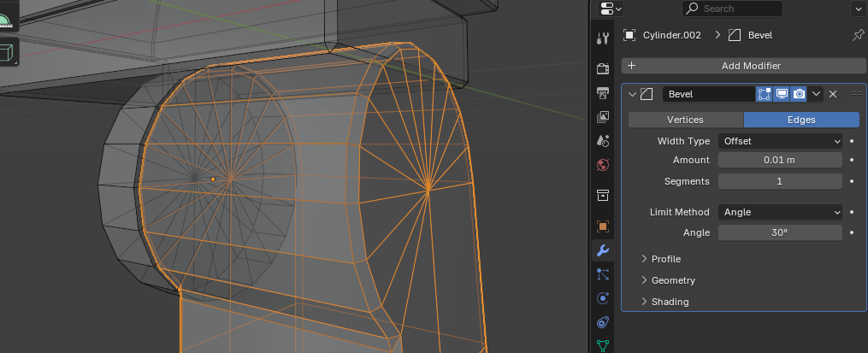Open the Scene properties tab
This screenshot has height=353, width=868.
click(603, 140)
